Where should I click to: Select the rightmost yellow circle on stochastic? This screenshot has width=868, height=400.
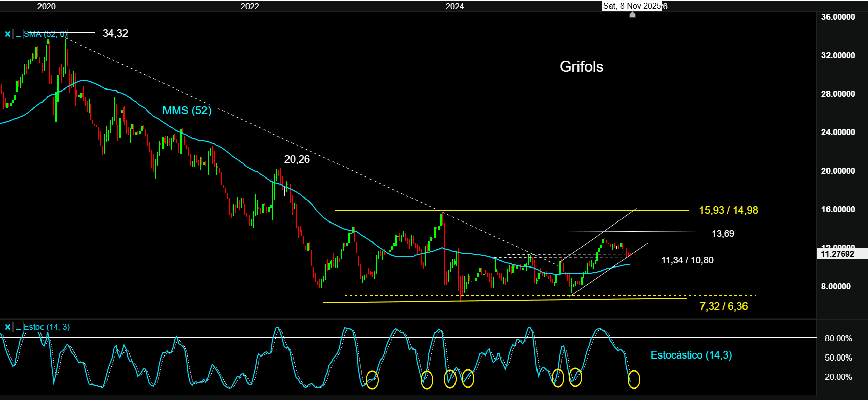click(634, 379)
